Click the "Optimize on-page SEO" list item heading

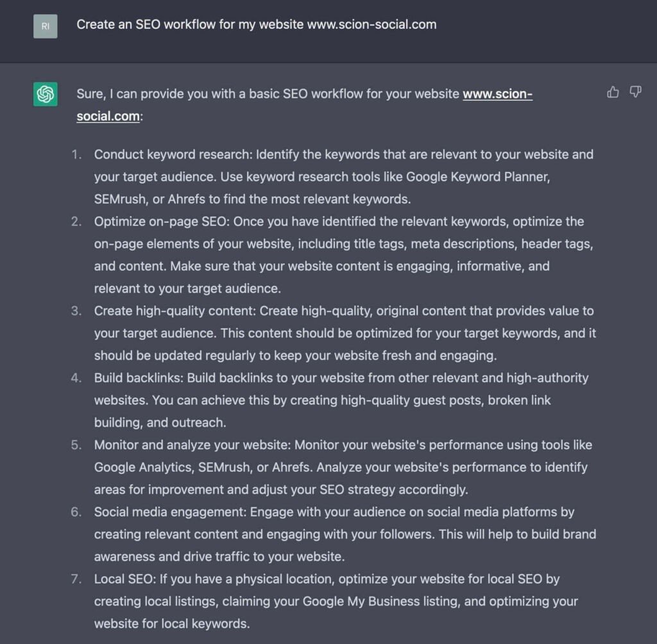(x=162, y=222)
